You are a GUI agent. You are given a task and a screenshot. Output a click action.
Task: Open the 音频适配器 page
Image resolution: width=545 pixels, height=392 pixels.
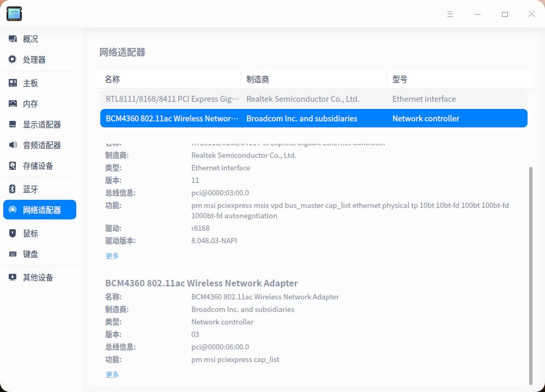(x=42, y=145)
